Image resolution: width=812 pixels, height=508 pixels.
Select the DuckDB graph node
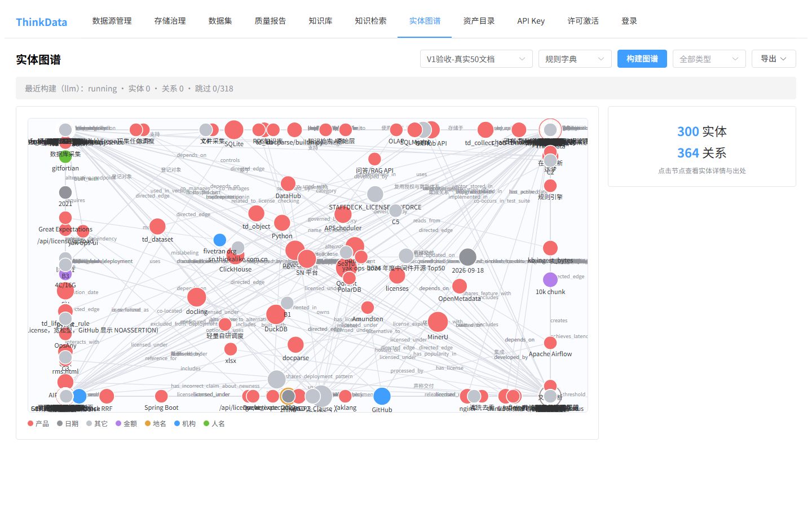tap(276, 314)
